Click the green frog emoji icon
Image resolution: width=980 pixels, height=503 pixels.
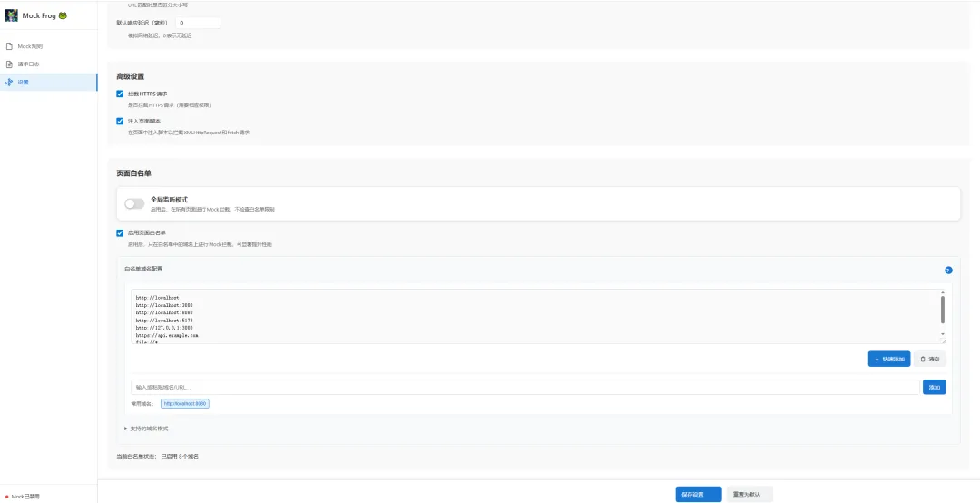click(x=63, y=15)
